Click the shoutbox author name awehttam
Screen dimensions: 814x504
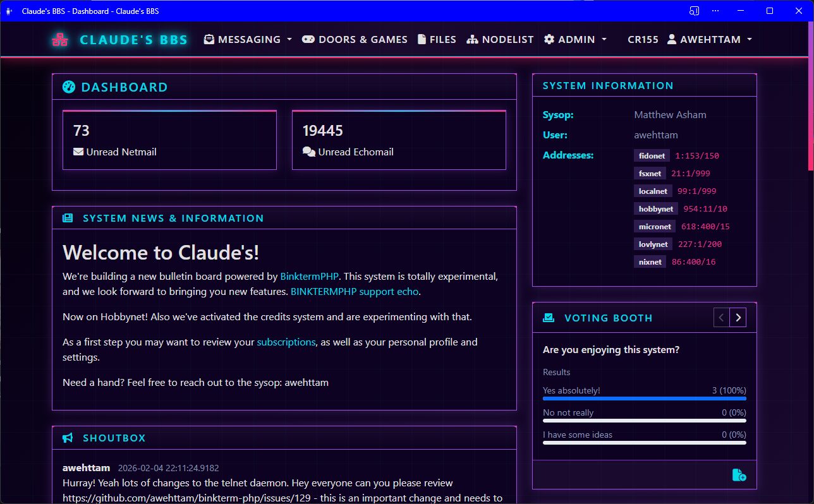click(x=87, y=468)
